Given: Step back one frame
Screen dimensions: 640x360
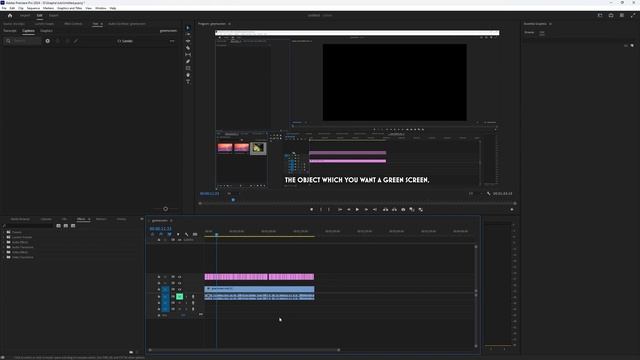Looking at the screenshot, I should point(349,209).
